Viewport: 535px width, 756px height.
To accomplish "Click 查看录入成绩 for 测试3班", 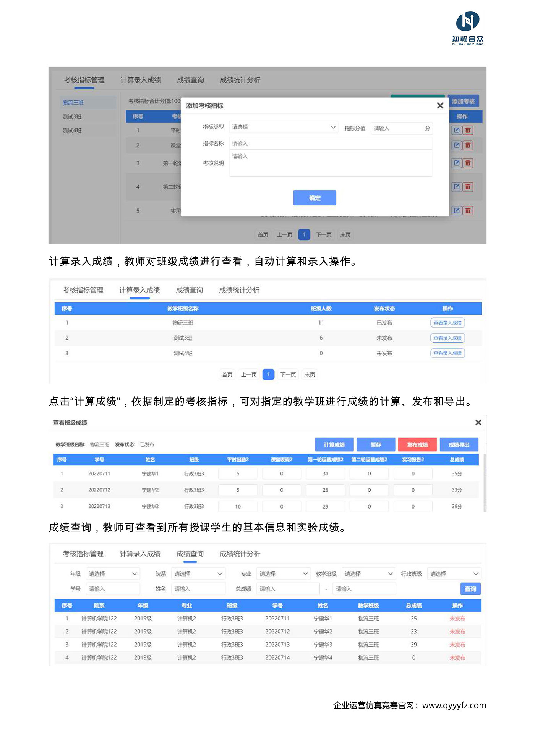I will coord(447,338).
